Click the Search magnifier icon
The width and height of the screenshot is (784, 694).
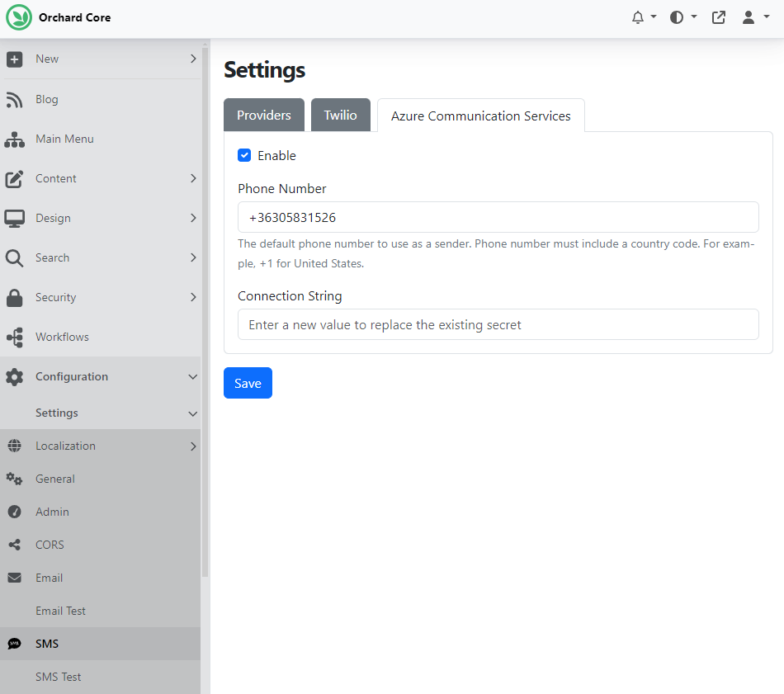pos(15,258)
